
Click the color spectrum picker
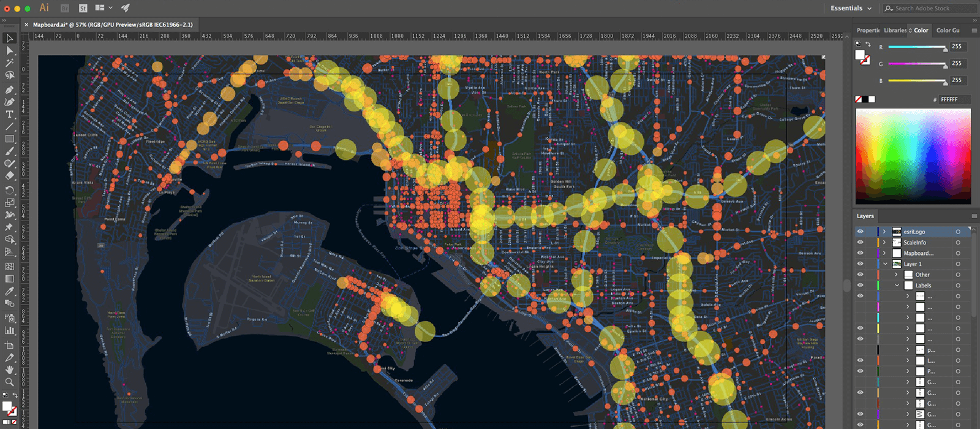click(913, 156)
